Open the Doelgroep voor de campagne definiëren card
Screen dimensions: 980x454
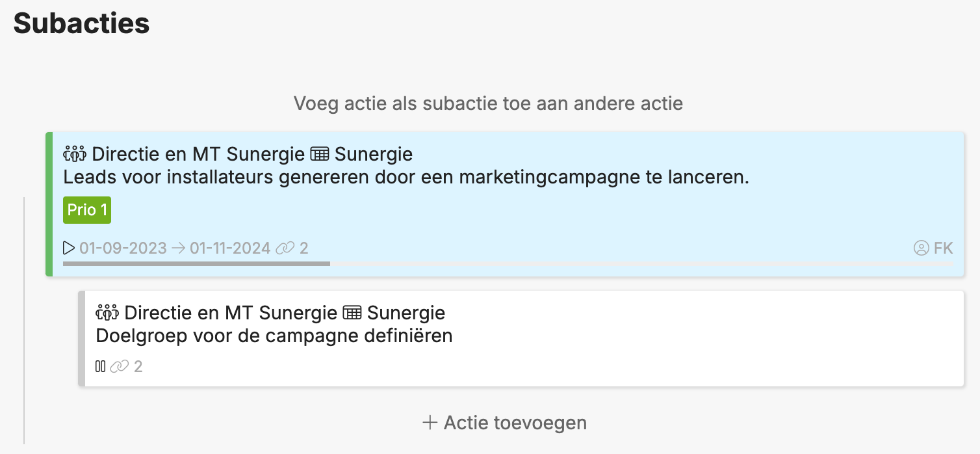coord(521,338)
